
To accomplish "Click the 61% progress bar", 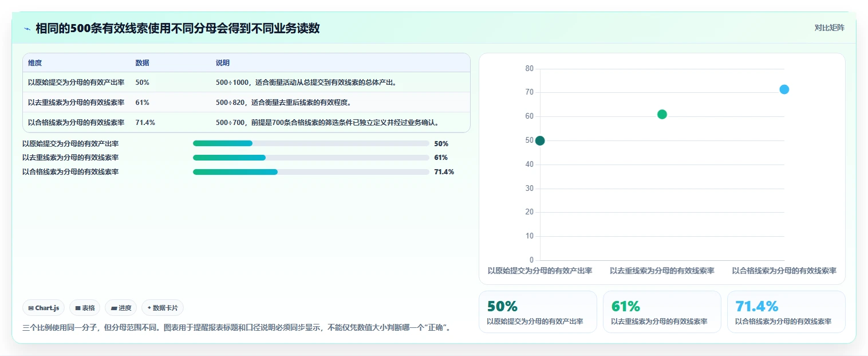I will pos(311,158).
